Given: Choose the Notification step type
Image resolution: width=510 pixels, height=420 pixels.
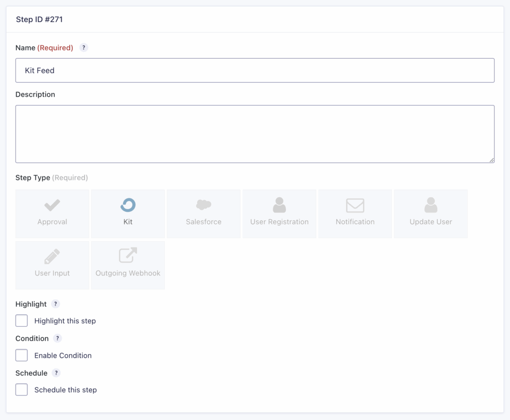Looking at the screenshot, I should tap(355, 213).
